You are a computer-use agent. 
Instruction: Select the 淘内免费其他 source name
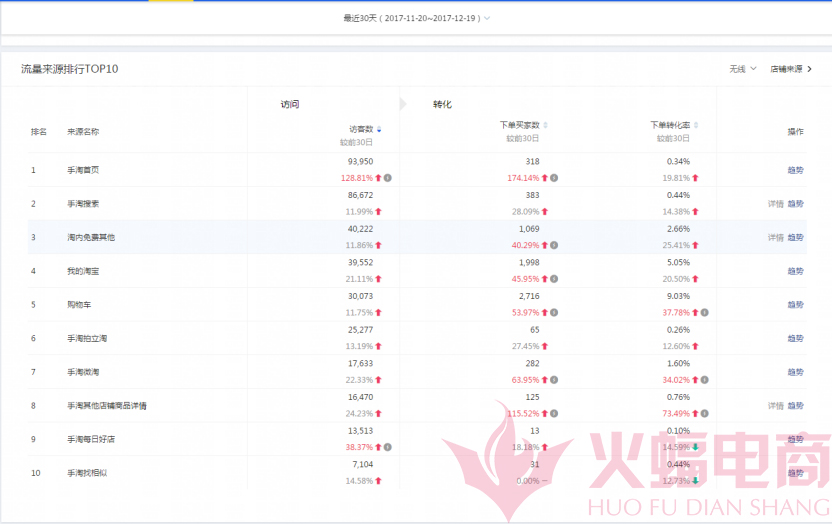click(x=91, y=238)
